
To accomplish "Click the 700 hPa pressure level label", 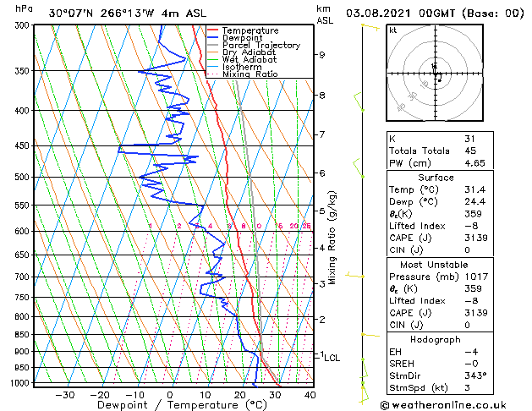I will point(24,277).
